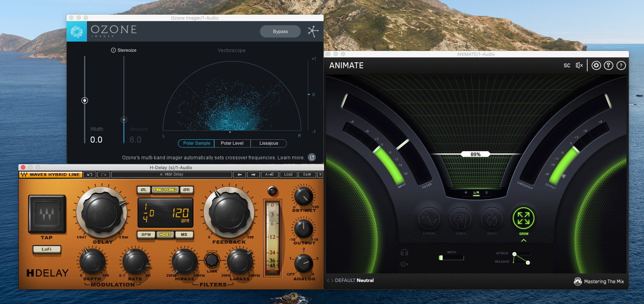Click the Waves Hybrid Line logo
Image resolution: width=644 pixels, height=304 pixels.
click(x=51, y=174)
